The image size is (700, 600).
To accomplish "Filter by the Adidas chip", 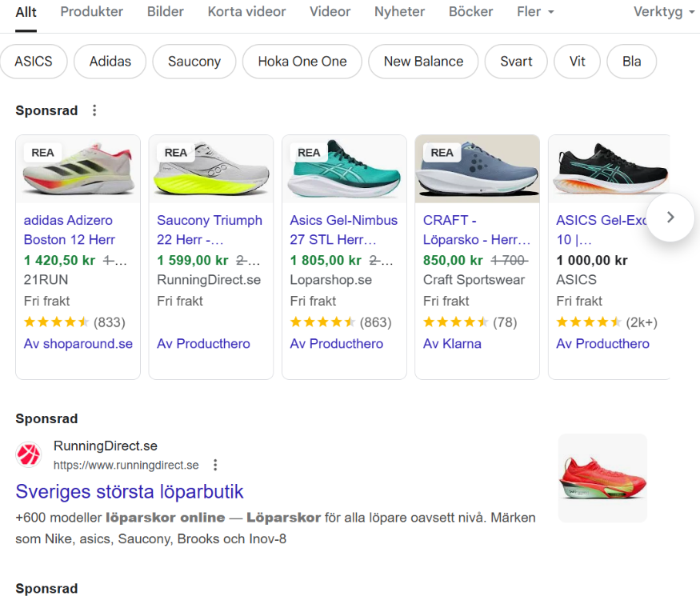I will pyautogui.click(x=110, y=61).
